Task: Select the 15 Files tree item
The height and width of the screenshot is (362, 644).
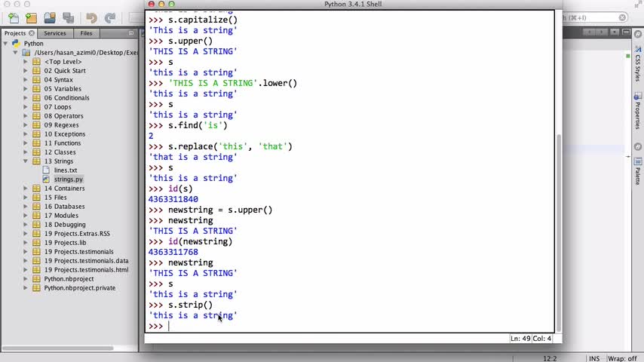Action: [x=56, y=198]
